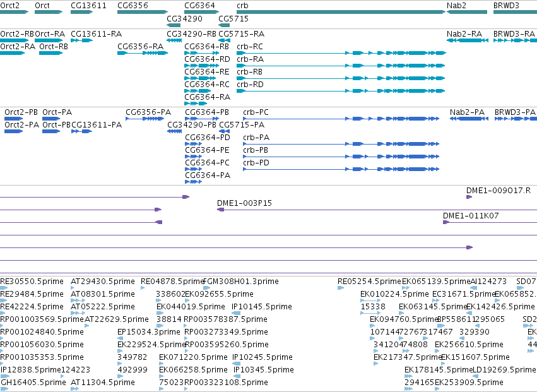Open the Orct2-PB protein label
Screen dimensions: 537x392
pos(21,112)
